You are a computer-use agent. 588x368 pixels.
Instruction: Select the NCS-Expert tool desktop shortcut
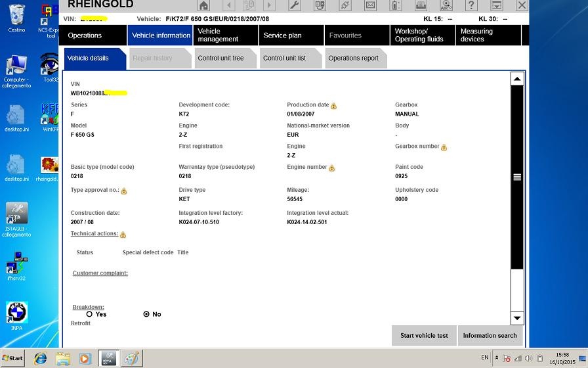click(49, 20)
